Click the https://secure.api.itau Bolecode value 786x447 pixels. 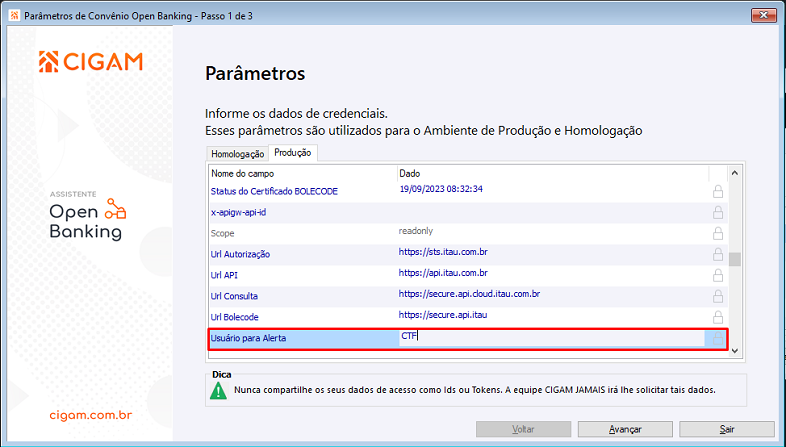(x=443, y=315)
